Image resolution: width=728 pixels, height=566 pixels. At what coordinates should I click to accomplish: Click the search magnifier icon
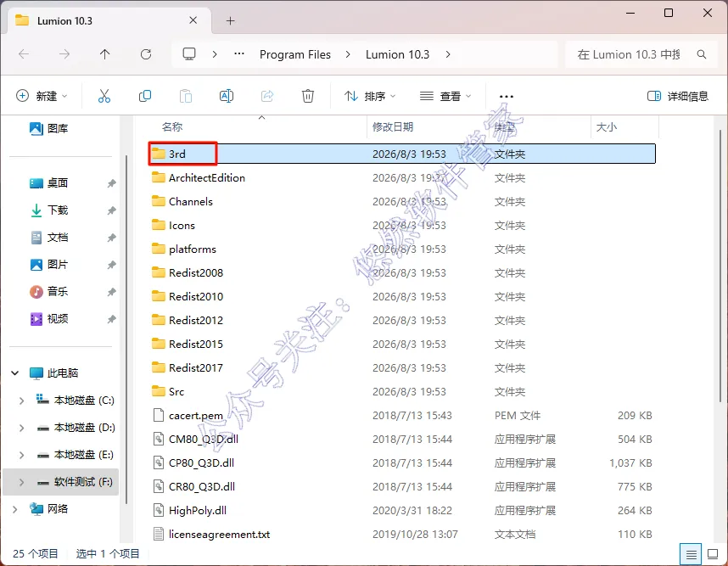click(702, 54)
